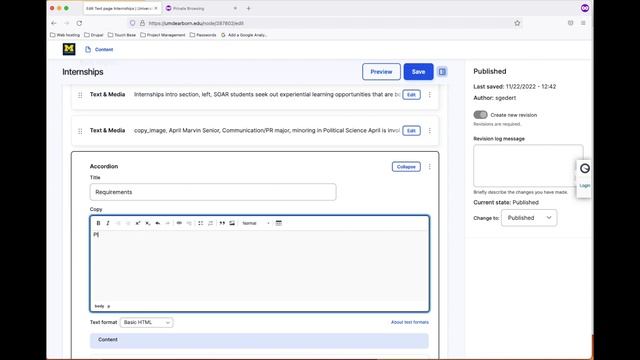Collapse the Accordion section
This screenshot has height=360, width=640.
tap(406, 167)
